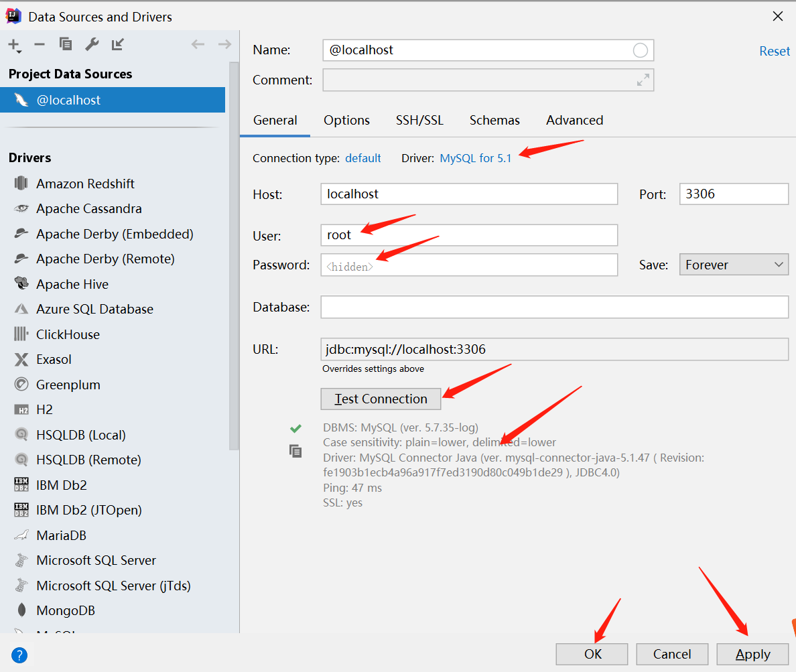Switch to the Options tab
Image resolution: width=796 pixels, height=672 pixels.
tap(346, 121)
